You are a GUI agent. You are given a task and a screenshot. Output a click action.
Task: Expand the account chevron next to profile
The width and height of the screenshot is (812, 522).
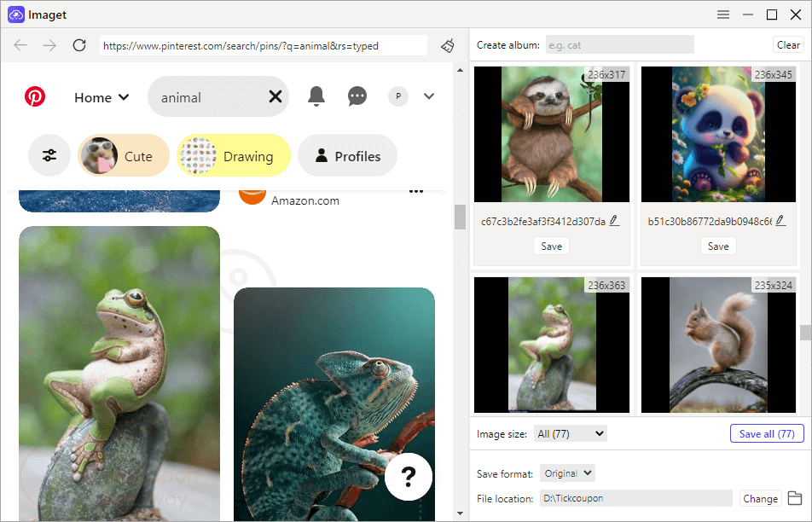[429, 96]
